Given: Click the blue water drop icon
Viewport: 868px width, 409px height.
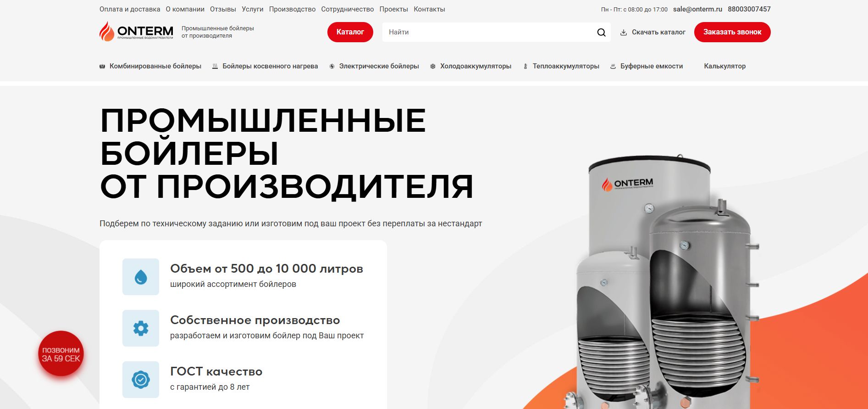Looking at the screenshot, I should (141, 277).
